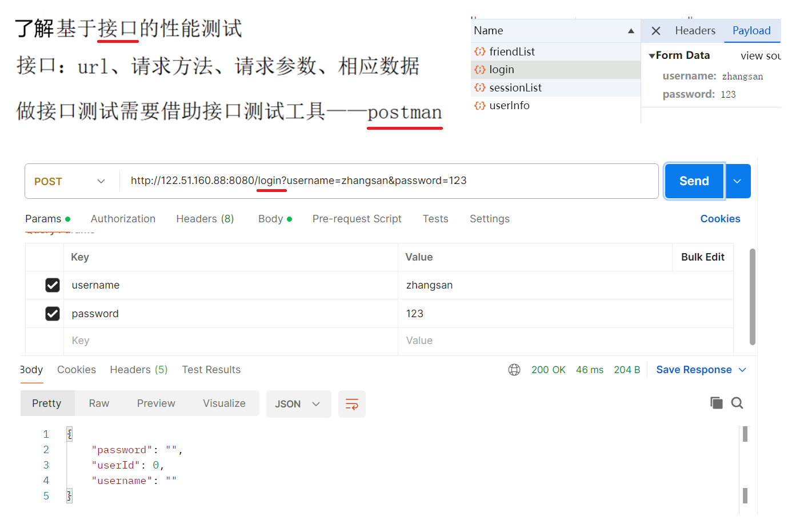Click the 204 B response size

pyautogui.click(x=627, y=370)
